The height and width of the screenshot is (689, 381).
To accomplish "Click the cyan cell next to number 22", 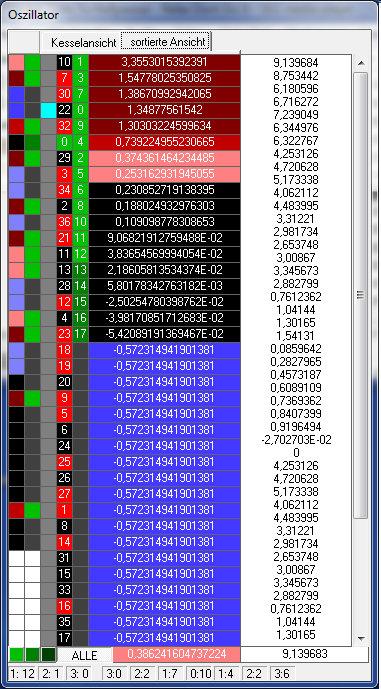I will click(x=49, y=110).
